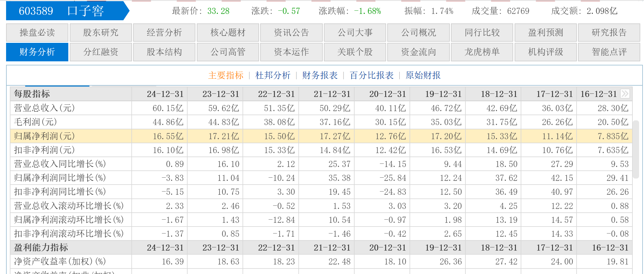The image size is (644, 274).
Task: Click the 财务分析 active tab
Action: pos(37,52)
